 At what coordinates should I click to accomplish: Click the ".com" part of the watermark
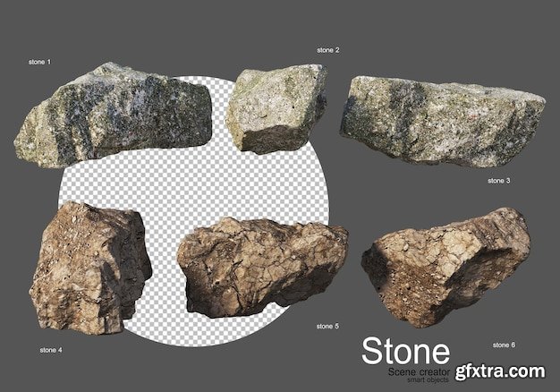click(530, 370)
